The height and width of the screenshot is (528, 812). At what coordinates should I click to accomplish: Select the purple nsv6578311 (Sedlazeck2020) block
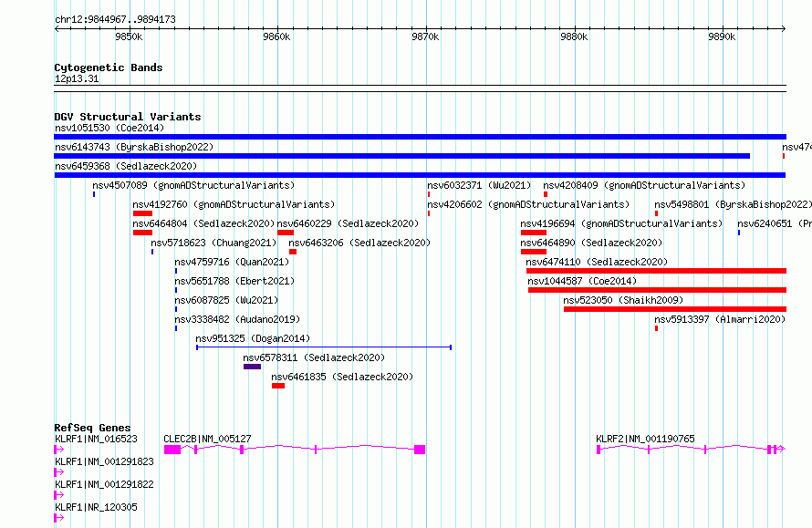pos(252,367)
